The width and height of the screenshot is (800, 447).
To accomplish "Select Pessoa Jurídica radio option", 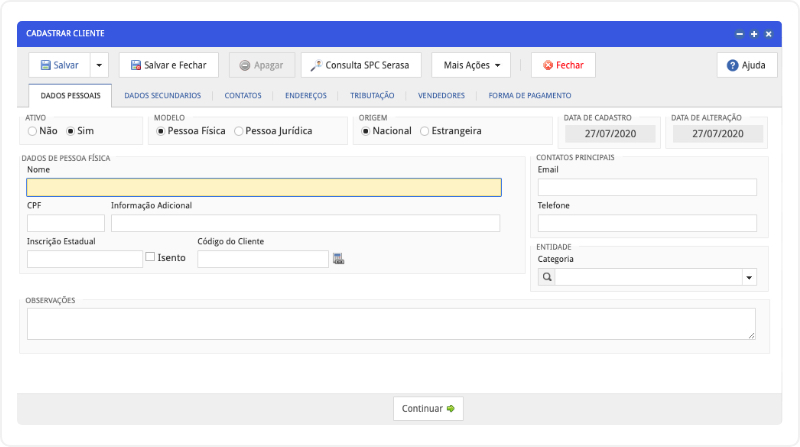I will click(239, 131).
